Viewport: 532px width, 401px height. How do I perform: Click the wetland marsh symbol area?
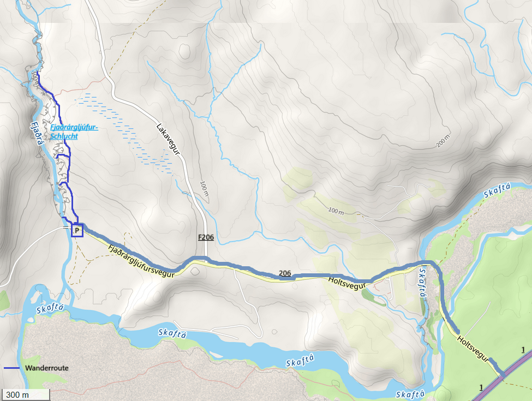click(x=124, y=133)
